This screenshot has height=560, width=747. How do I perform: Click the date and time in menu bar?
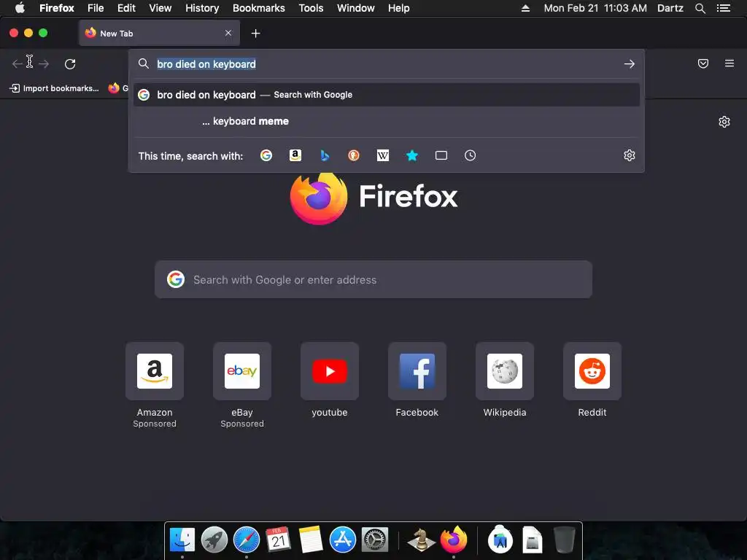(x=595, y=8)
